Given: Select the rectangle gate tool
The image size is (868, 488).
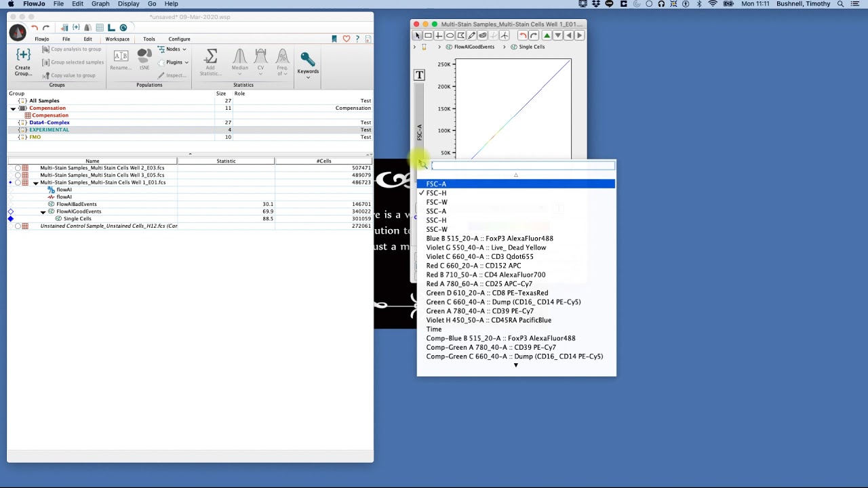Looking at the screenshot, I should [x=428, y=35].
